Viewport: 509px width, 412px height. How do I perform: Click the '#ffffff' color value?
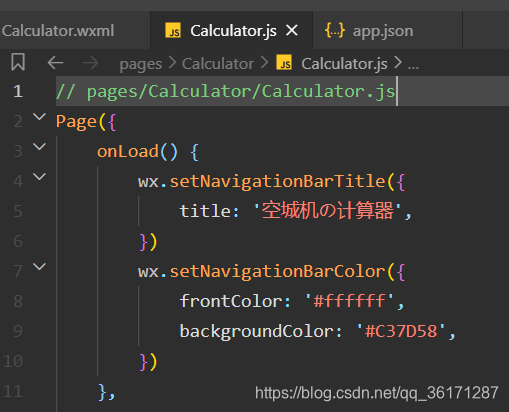click(350, 301)
